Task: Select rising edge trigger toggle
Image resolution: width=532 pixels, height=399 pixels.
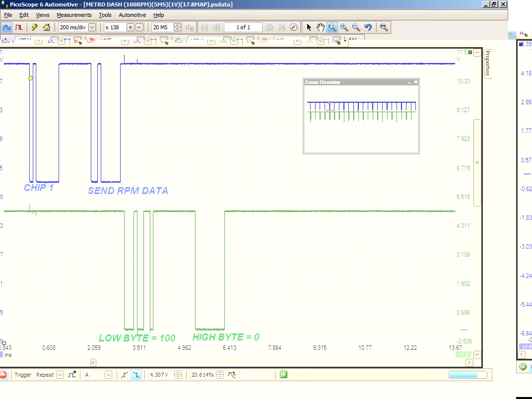Action: (125, 375)
